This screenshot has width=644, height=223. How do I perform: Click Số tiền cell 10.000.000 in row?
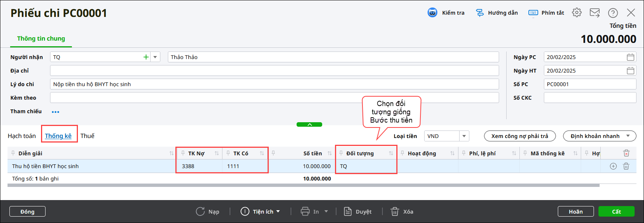point(302,166)
